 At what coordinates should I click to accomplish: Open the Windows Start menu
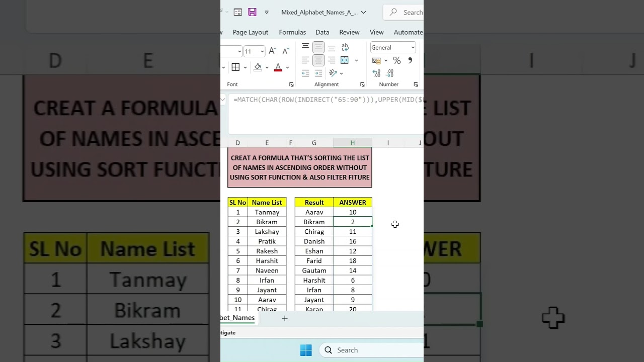point(306,350)
